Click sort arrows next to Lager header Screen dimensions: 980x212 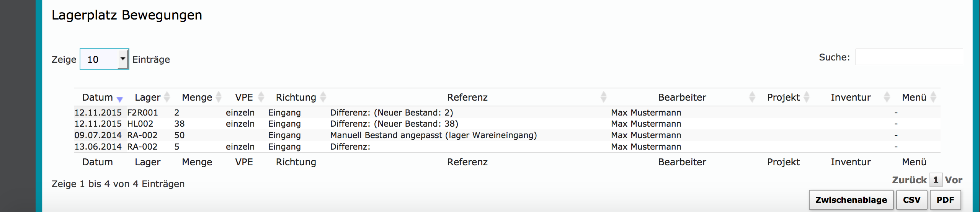(x=167, y=97)
